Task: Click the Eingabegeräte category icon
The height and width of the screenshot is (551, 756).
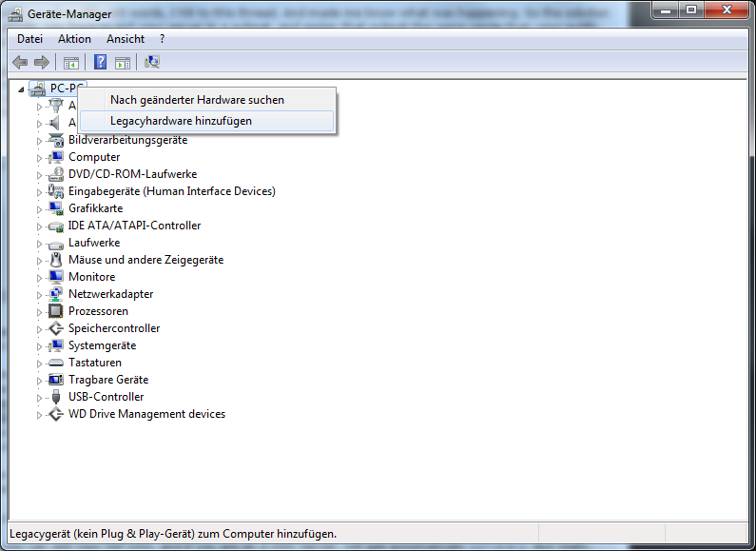Action: (56, 191)
